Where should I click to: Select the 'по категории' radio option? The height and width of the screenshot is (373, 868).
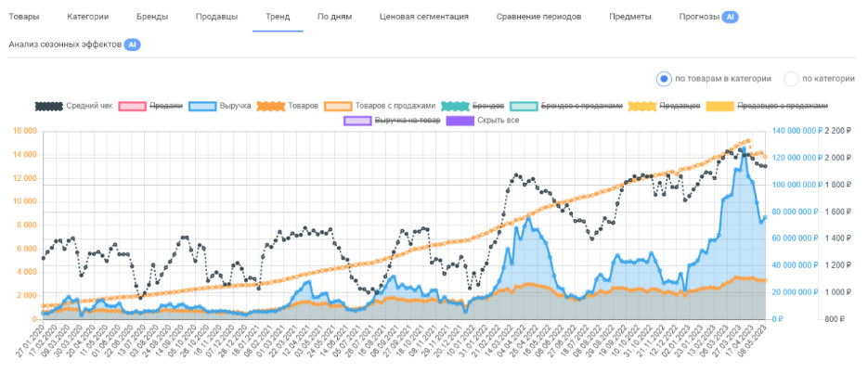[x=791, y=79]
